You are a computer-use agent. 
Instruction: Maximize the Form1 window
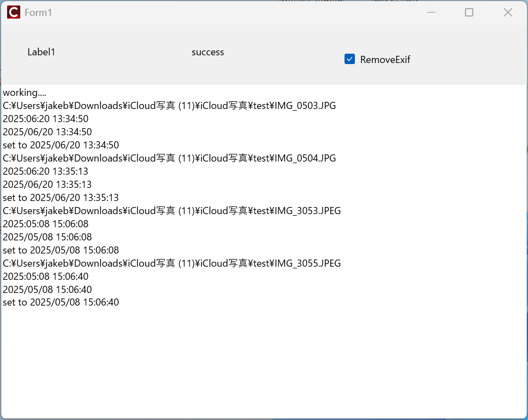[x=469, y=12]
